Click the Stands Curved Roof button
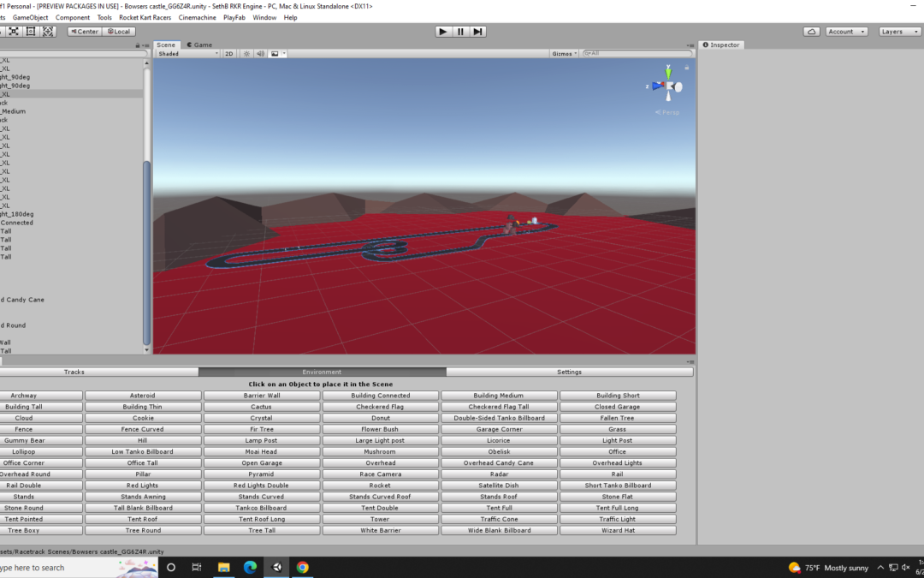Screen dimensions: 924x578 (x=380, y=497)
